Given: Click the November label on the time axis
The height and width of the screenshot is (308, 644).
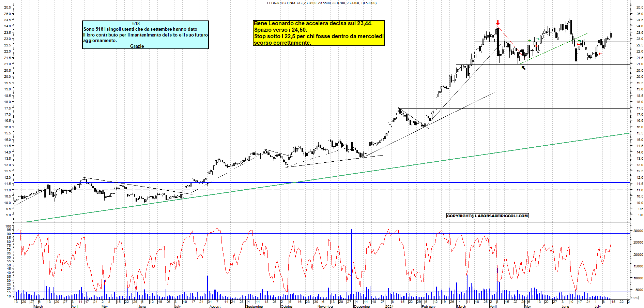Looking at the screenshot, I should (x=325, y=306).
